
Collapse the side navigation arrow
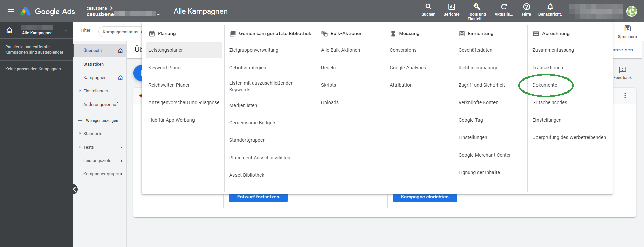click(74, 189)
